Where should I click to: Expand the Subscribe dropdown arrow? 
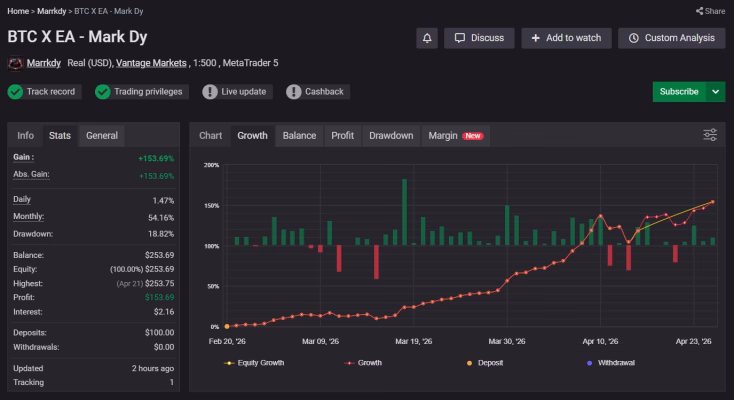pos(715,91)
